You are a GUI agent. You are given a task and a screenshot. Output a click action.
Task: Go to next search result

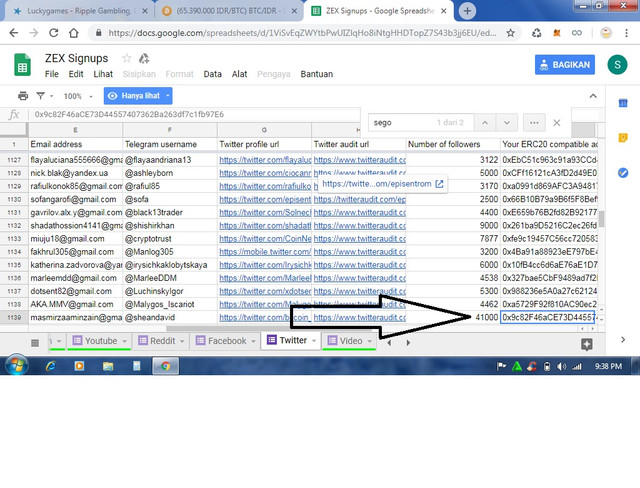(507, 123)
